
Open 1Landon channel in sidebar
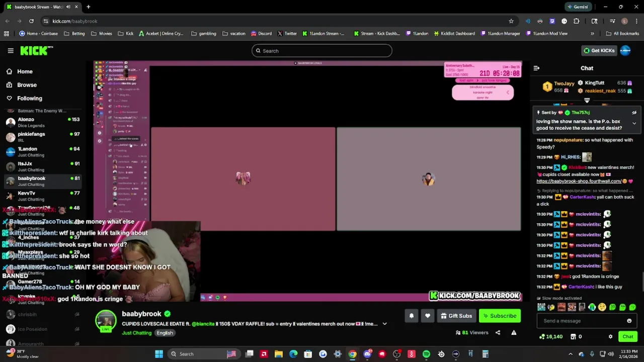point(43,151)
